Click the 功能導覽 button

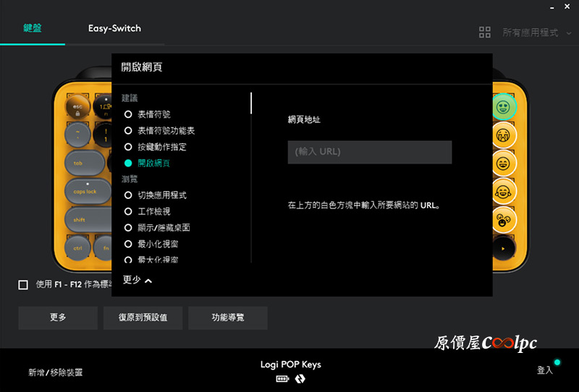pos(228,318)
